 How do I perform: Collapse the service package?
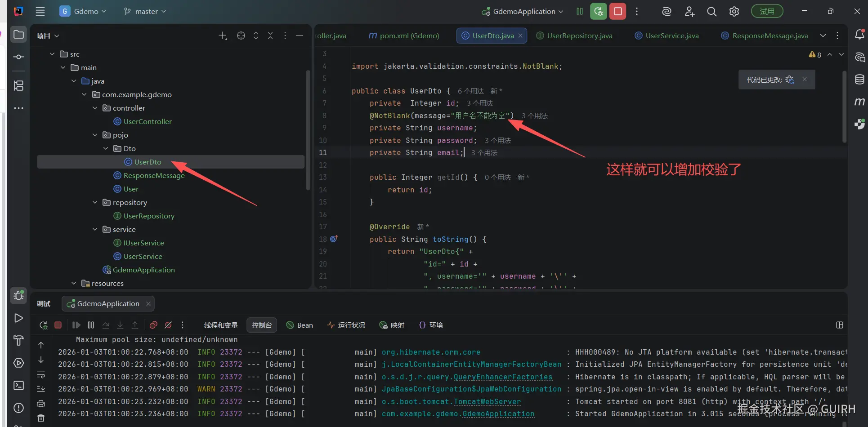pos(95,229)
